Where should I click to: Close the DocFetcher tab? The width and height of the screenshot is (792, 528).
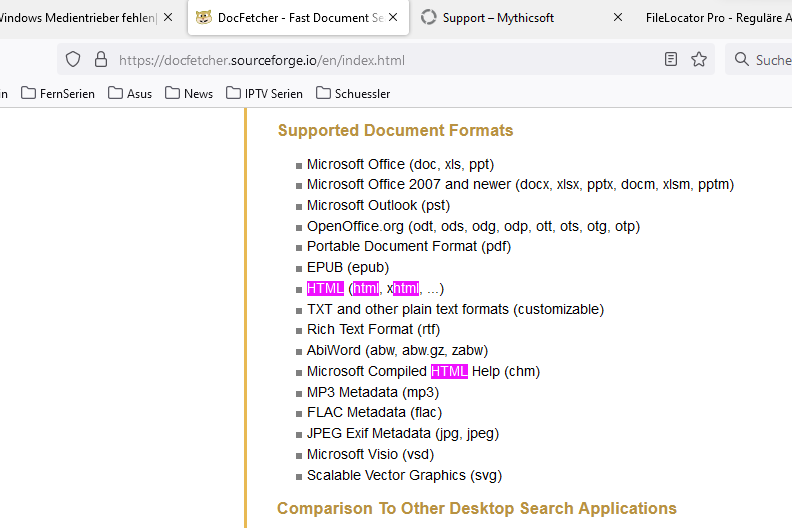coord(393,18)
